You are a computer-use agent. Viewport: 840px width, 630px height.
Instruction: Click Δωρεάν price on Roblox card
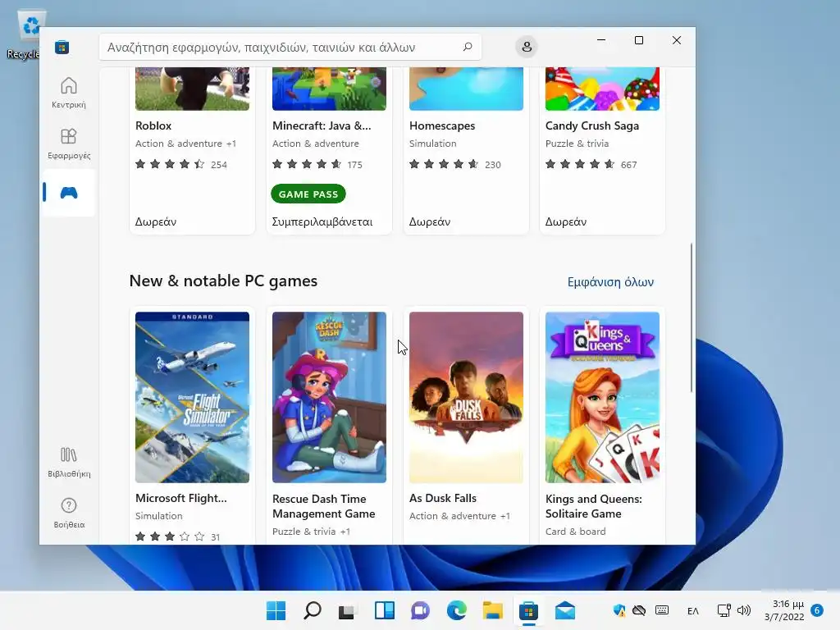(155, 221)
